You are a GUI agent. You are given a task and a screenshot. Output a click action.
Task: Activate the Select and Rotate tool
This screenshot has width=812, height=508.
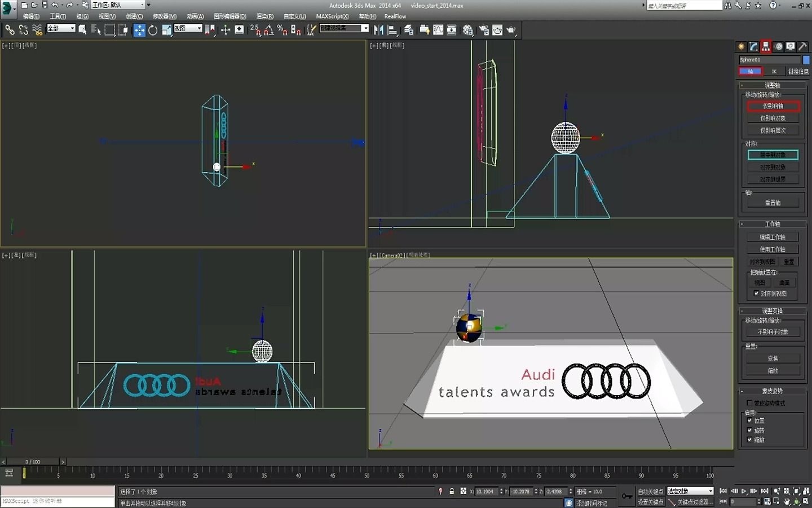pos(153,30)
